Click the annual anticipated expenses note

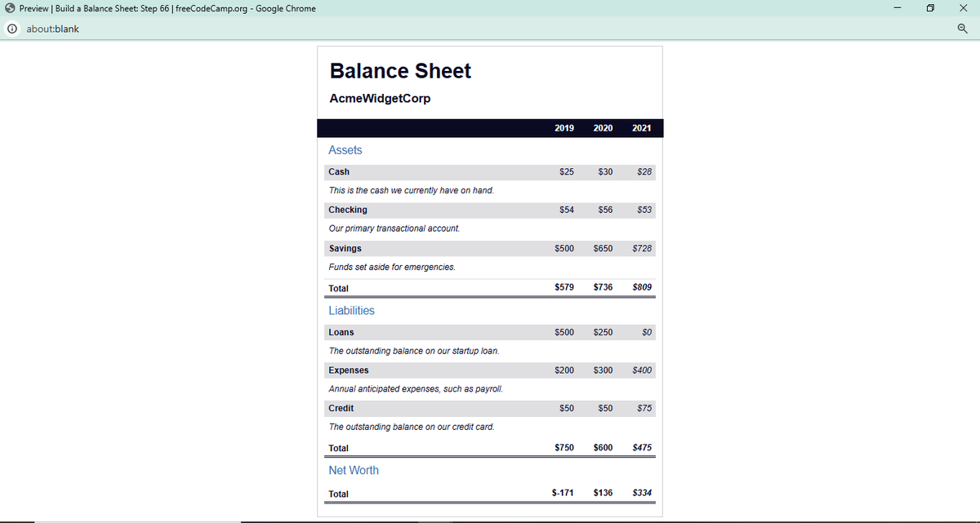pyautogui.click(x=416, y=389)
